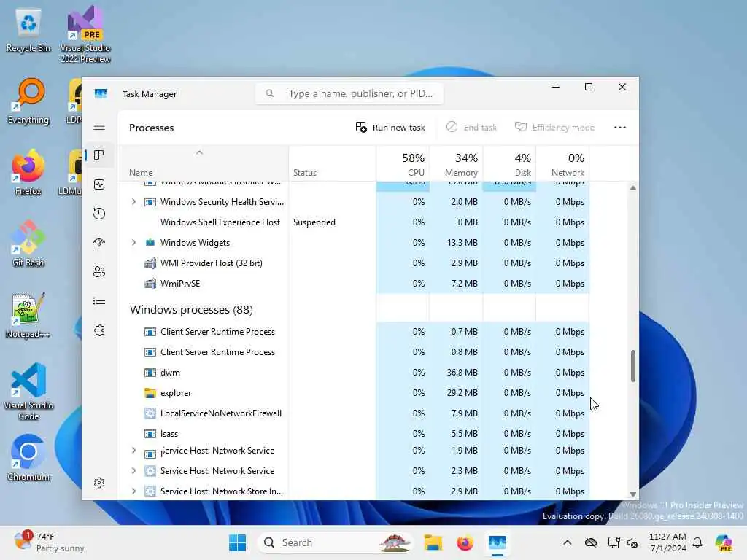Expand the Windows Widgets process row
Screen dimensions: 747x560
(134, 242)
